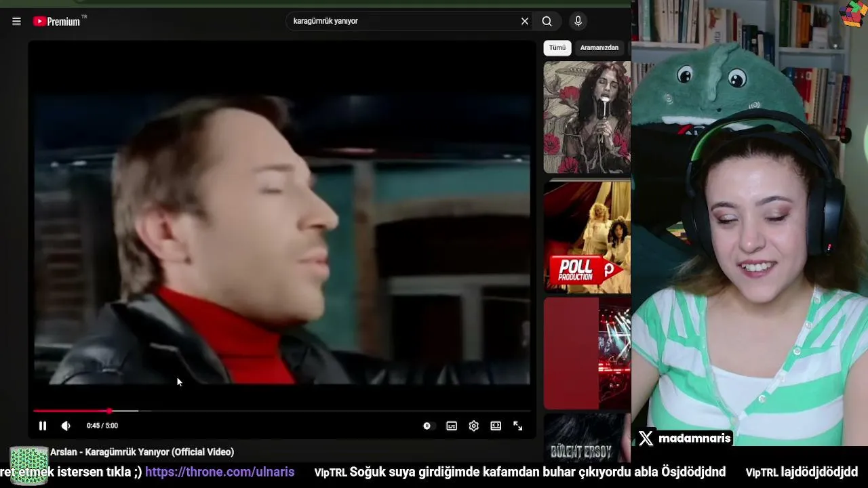Switch the player to theater mode
The height and width of the screenshot is (488, 868).
point(496,426)
